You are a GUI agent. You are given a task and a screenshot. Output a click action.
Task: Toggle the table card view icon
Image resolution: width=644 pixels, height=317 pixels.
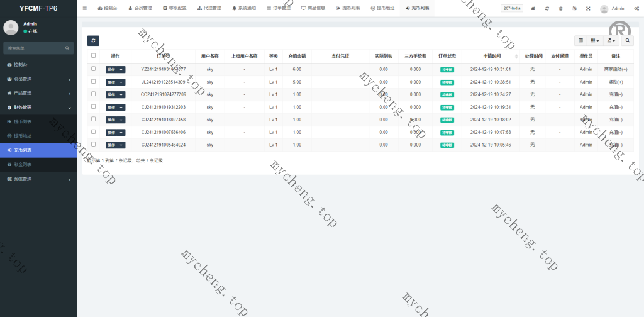pos(580,40)
